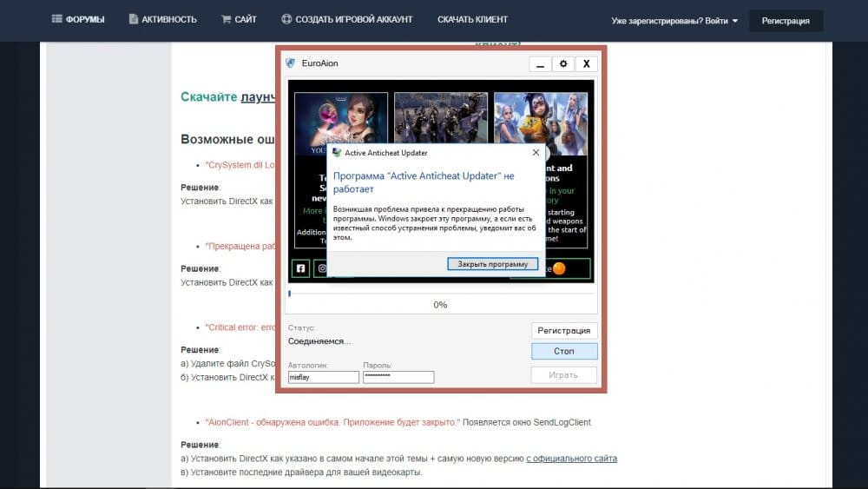Viewport: 868px width, 489px height.
Task: Click the Автологин input field
Action: coord(323,378)
